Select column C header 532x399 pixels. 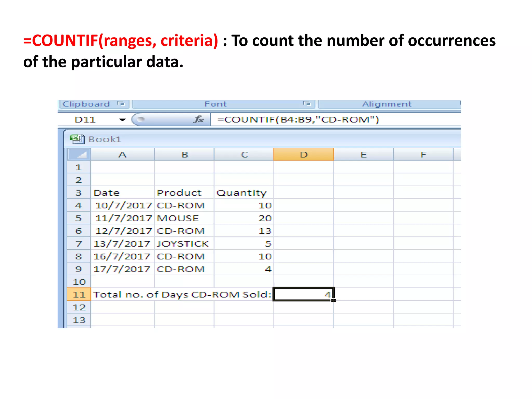(244, 155)
